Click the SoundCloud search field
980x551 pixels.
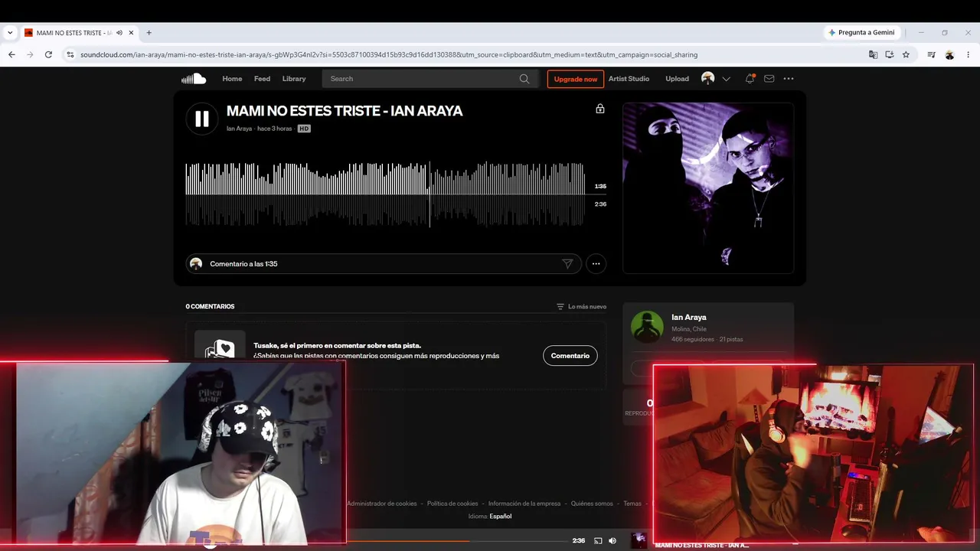coord(430,79)
